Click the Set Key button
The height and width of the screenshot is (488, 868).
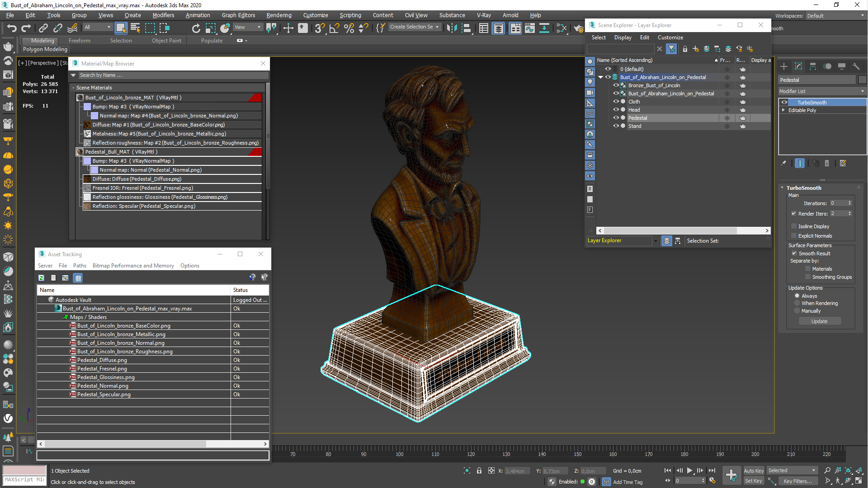point(754,481)
